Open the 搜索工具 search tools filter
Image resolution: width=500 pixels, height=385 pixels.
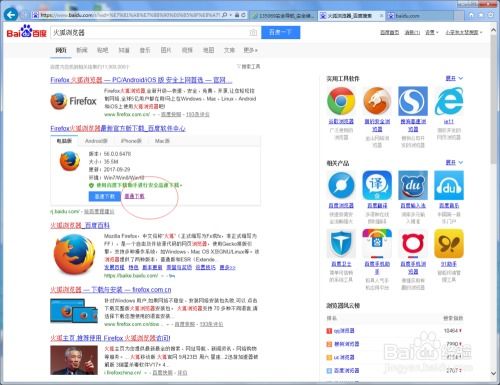(x=249, y=67)
